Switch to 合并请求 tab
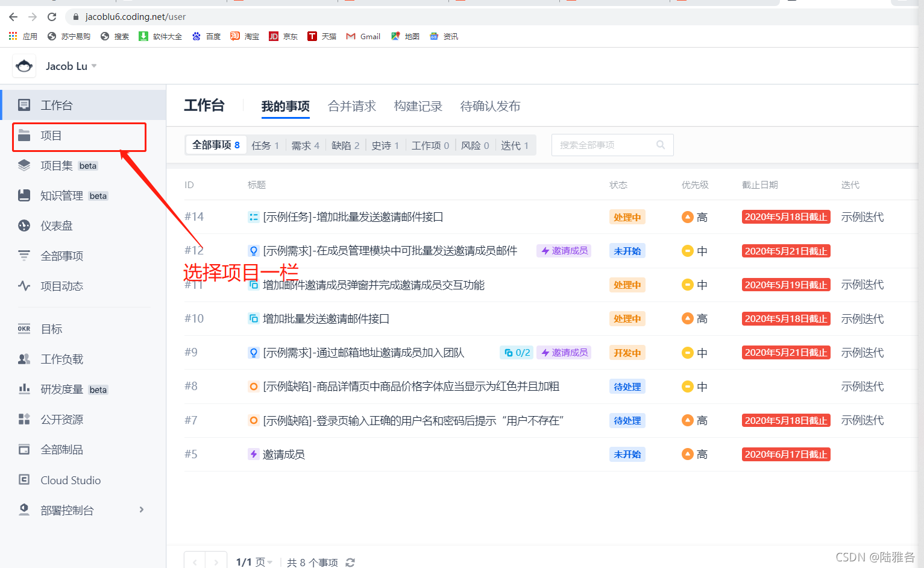This screenshot has height=568, width=924. pyautogui.click(x=352, y=106)
